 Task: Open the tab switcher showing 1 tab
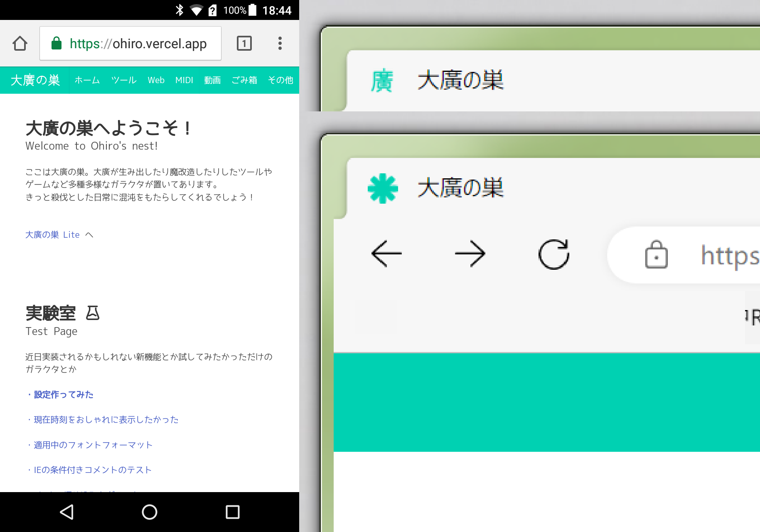click(244, 43)
